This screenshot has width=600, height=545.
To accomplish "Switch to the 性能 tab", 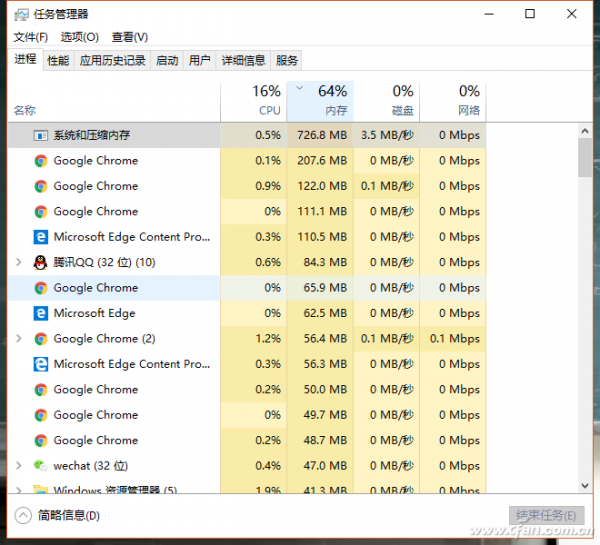I will coord(58,60).
